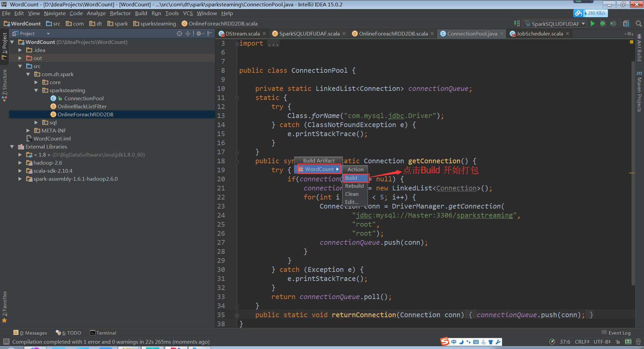Open Sogou wrench tools icon
Image resolution: width=644 pixels, height=349 pixels.
coord(498,342)
